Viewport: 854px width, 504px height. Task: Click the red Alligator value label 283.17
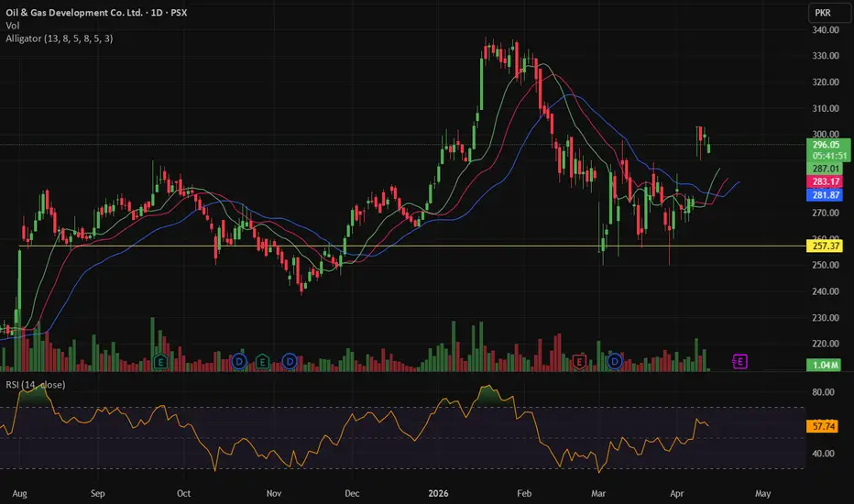825,182
